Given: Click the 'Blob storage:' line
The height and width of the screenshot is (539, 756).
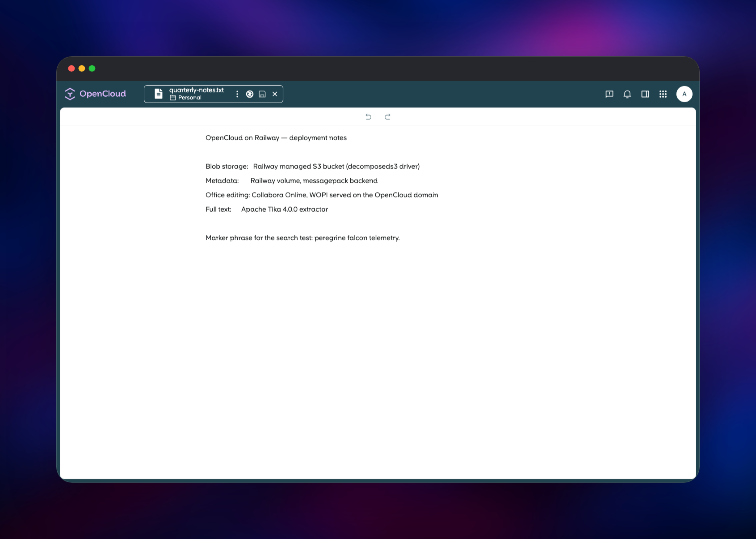Looking at the screenshot, I should pyautogui.click(x=313, y=166).
